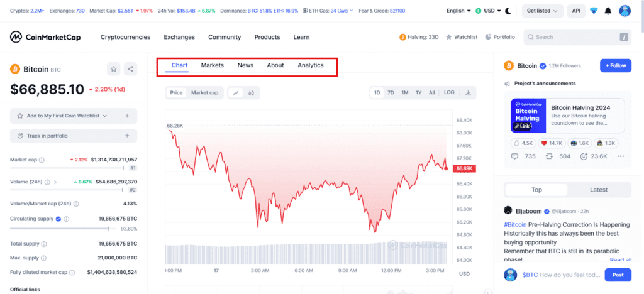Click the Bitcoin Halving Link thumbnail
The image size is (644, 294).
point(528,116)
